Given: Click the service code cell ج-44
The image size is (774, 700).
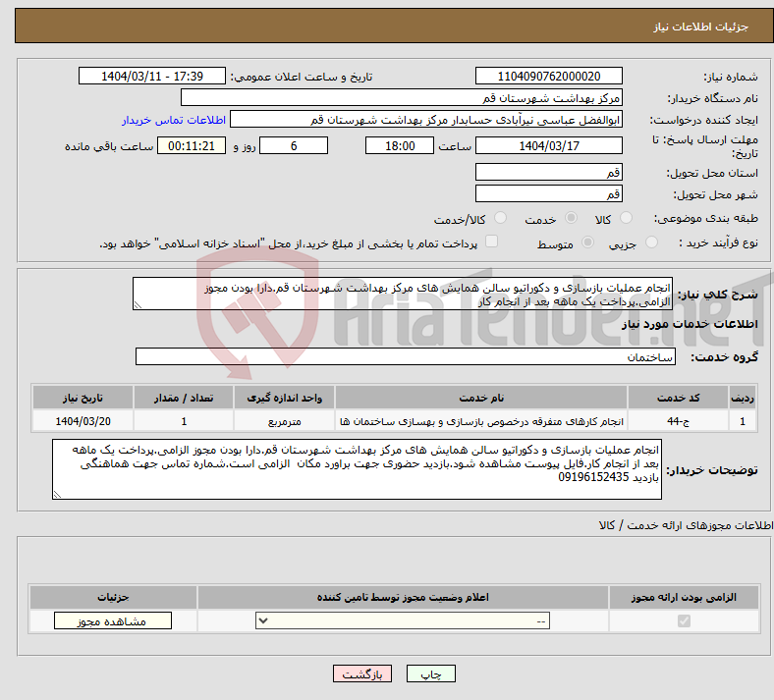Looking at the screenshot, I should pos(679,421).
